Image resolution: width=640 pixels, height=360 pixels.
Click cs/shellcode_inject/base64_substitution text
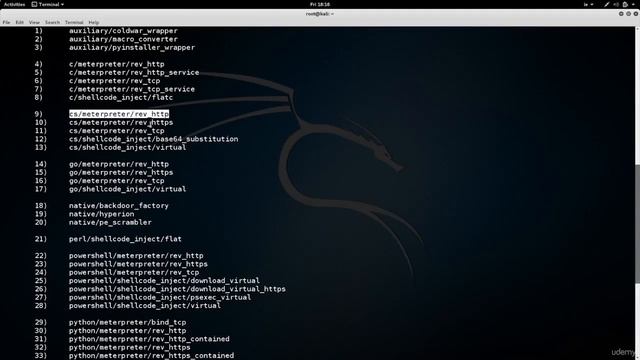[x=153, y=139]
